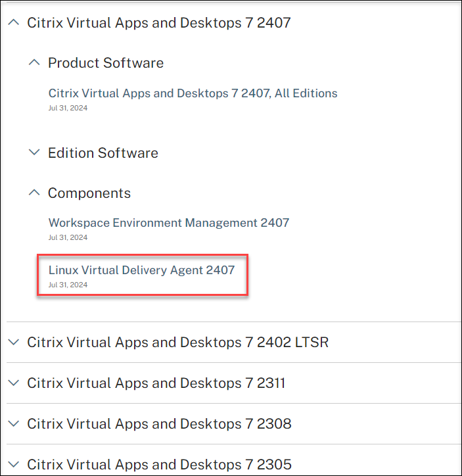
Task: Click the chevron icon beside version 7 2311
Action: click(13, 383)
